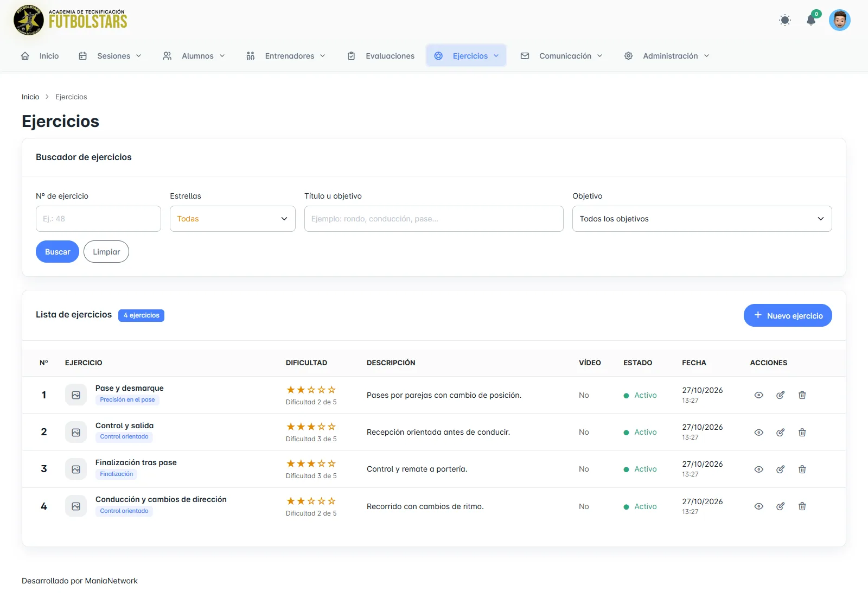Expand the Alumnos navigation menu
This screenshot has height=597, width=868.
pos(194,56)
